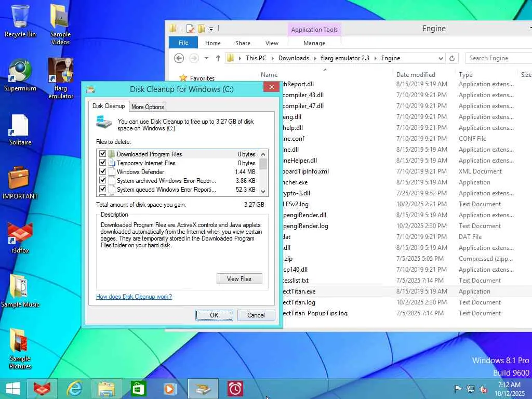Open the Recycle Bin desktop icon
The height and width of the screenshot is (399, 532).
coord(20,21)
